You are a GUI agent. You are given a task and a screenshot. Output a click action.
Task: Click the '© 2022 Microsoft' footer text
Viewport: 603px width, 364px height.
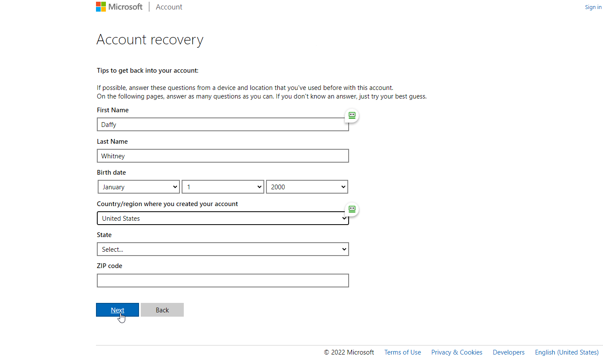point(349,352)
